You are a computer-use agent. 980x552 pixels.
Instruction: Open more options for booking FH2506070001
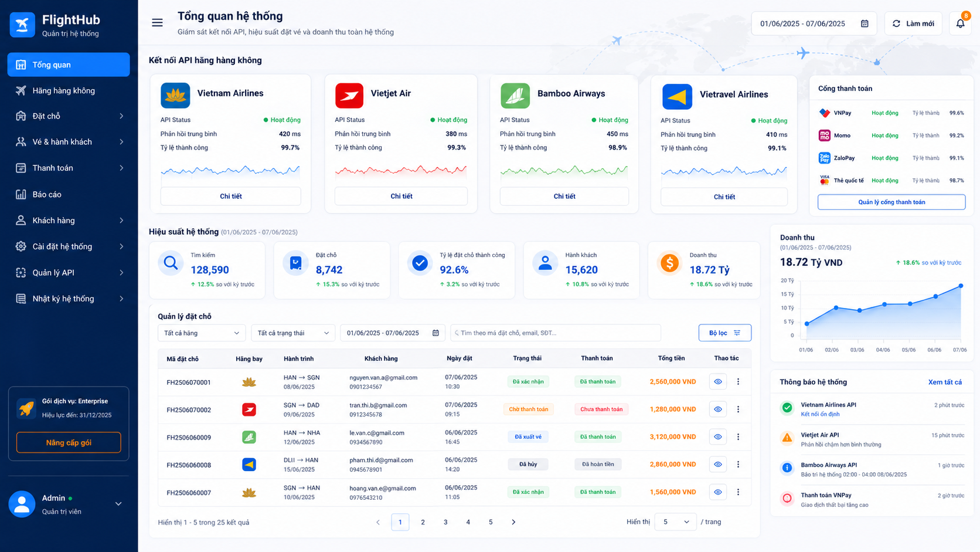click(x=738, y=382)
